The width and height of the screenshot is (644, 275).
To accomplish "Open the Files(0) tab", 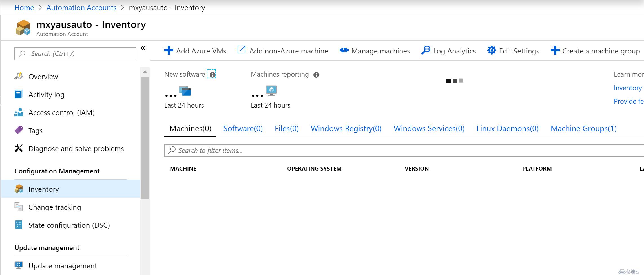I will tap(287, 129).
